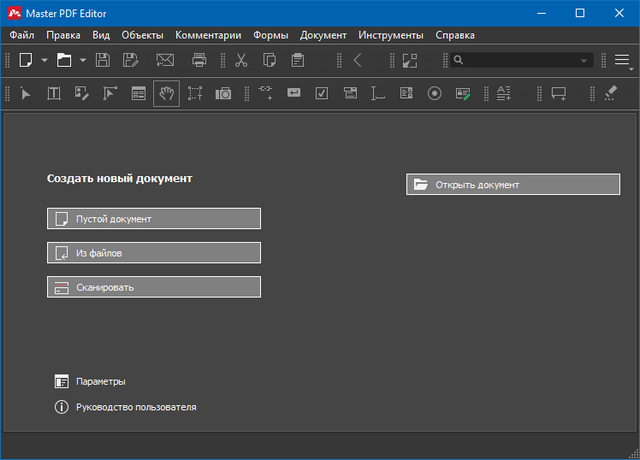Click the Print icon in toolbar

(x=199, y=60)
